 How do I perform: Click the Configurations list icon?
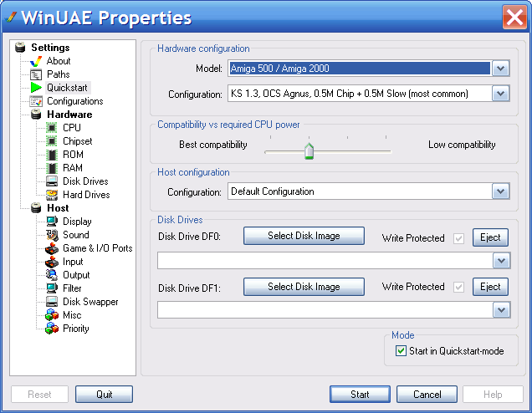(x=36, y=101)
